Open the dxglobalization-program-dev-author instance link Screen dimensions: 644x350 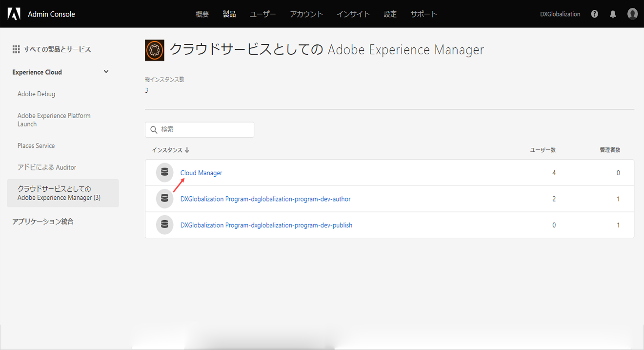265,199
